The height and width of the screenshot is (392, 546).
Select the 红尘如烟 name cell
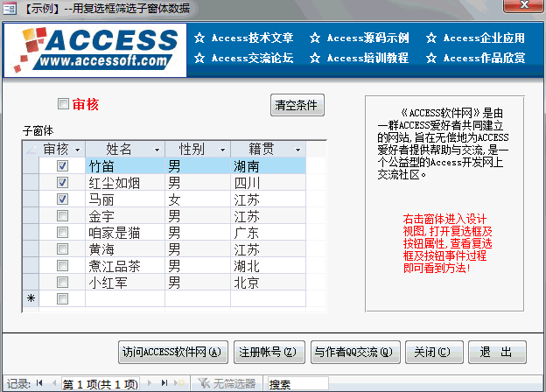[125, 182]
